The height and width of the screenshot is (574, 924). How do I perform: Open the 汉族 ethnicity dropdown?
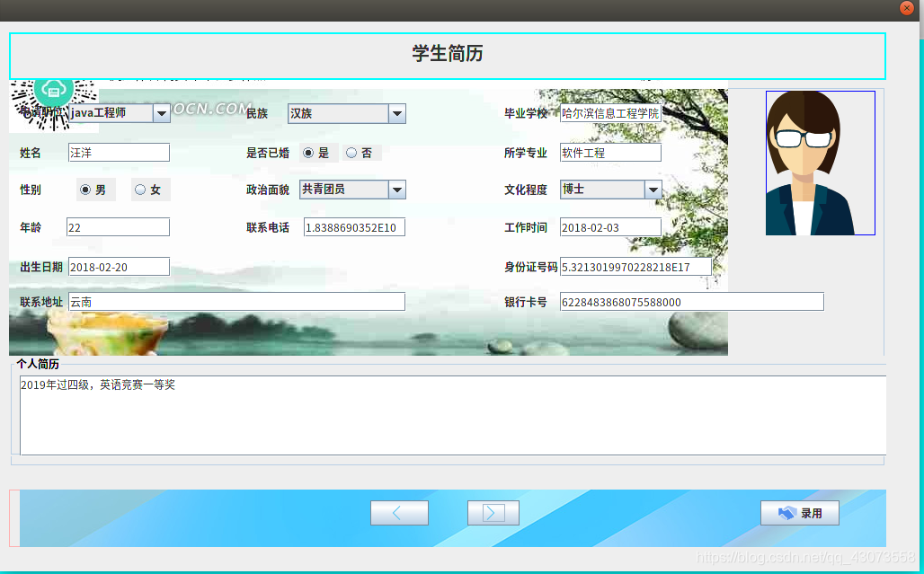pyautogui.click(x=395, y=113)
